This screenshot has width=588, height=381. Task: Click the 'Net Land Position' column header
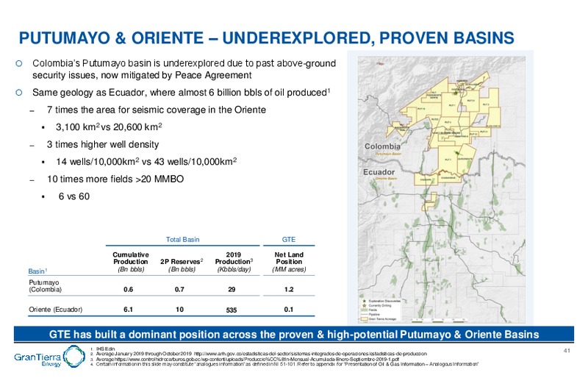coord(289,262)
